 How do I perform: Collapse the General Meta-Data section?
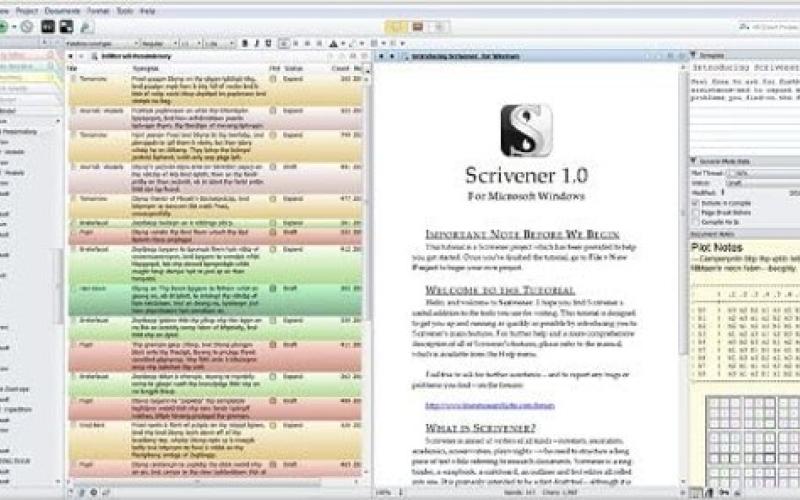coord(693,161)
